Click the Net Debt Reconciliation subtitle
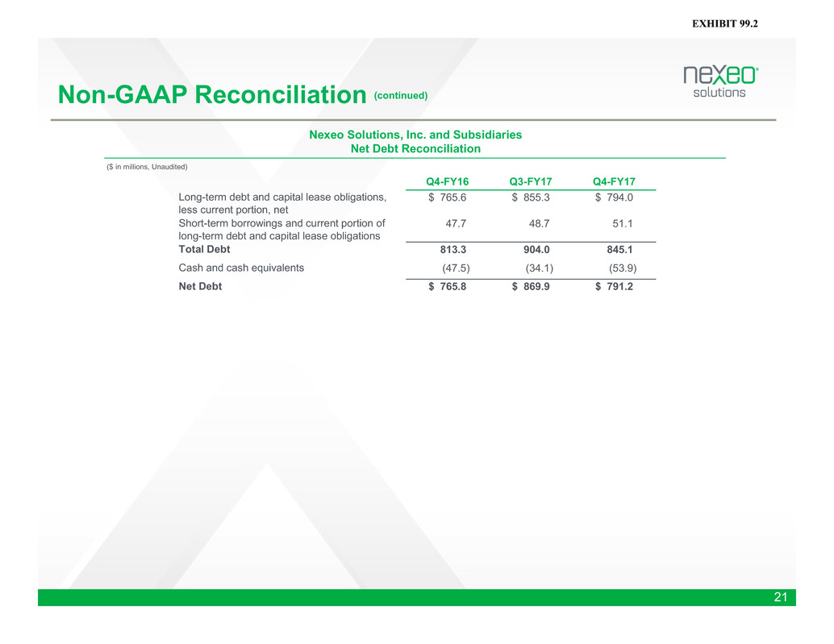 point(415,149)
